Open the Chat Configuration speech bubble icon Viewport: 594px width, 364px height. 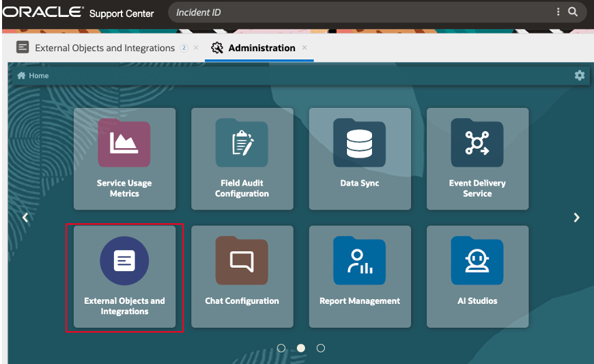tap(242, 261)
